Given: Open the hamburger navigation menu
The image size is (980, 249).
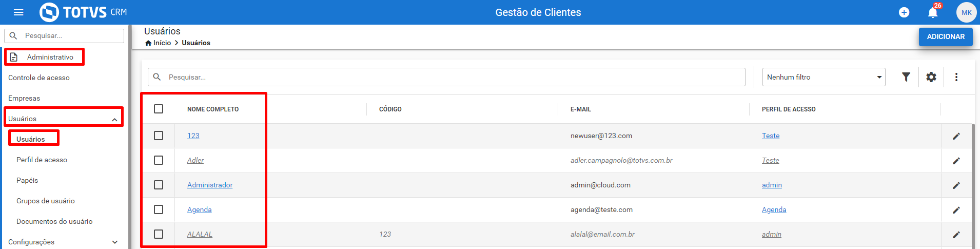Looking at the screenshot, I should (18, 12).
